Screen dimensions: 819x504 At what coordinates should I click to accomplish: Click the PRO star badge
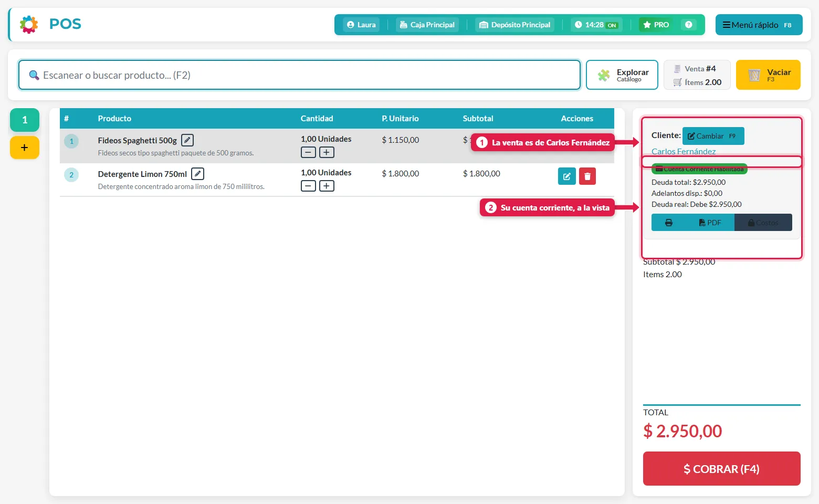pyautogui.click(x=656, y=25)
